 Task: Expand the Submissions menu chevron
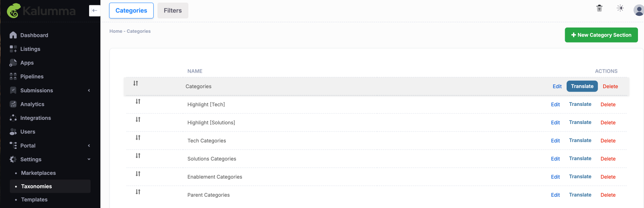tap(89, 90)
